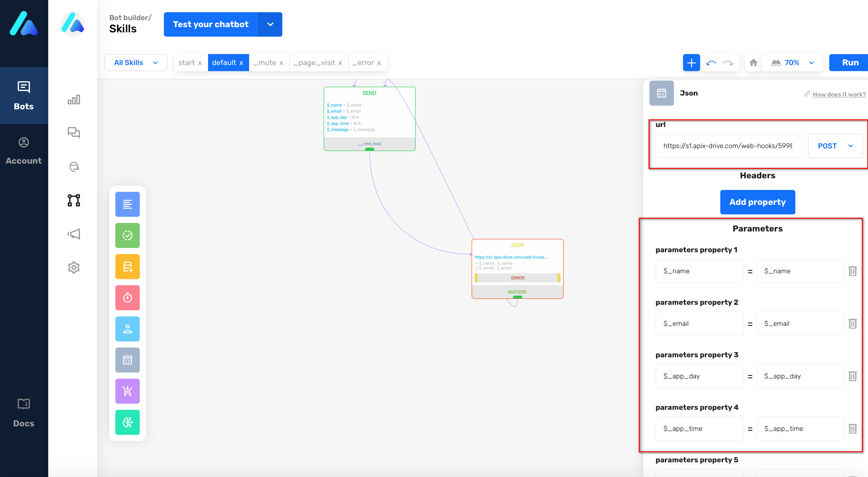This screenshot has width=868, height=477.
Task: Open the POST method dropdown
Action: 835,146
